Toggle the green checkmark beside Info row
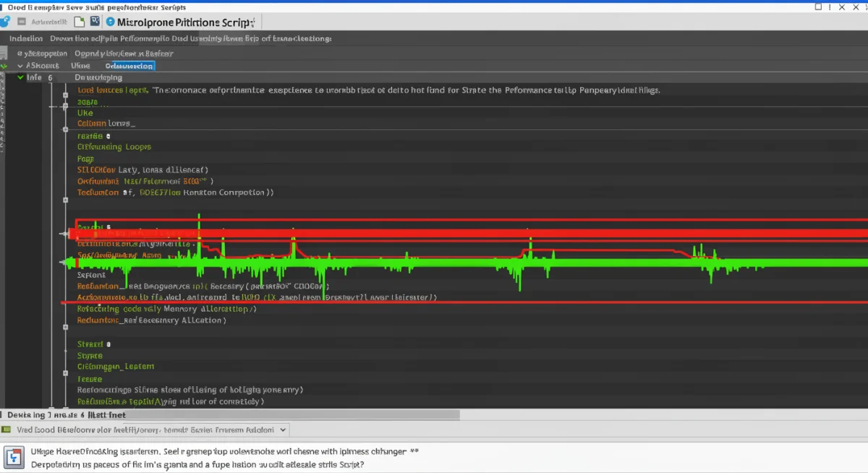The height and width of the screenshot is (473, 868). coord(20,77)
